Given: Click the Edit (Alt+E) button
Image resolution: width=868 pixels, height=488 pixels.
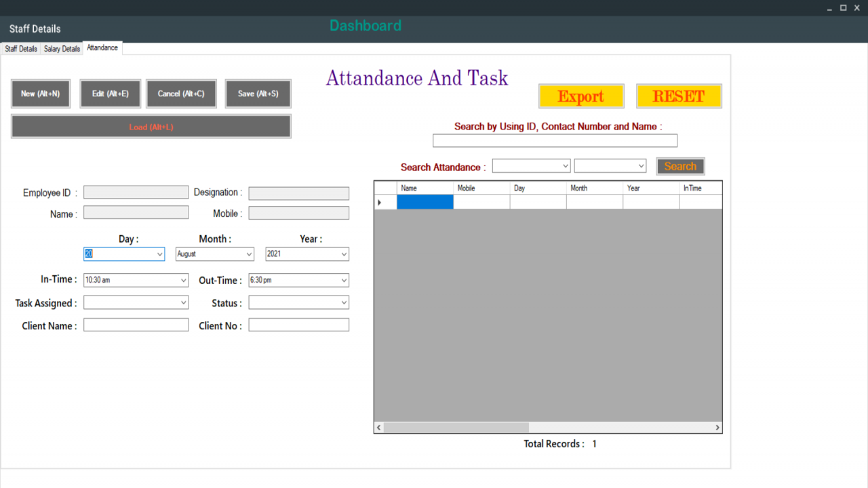Looking at the screenshot, I should pos(111,94).
